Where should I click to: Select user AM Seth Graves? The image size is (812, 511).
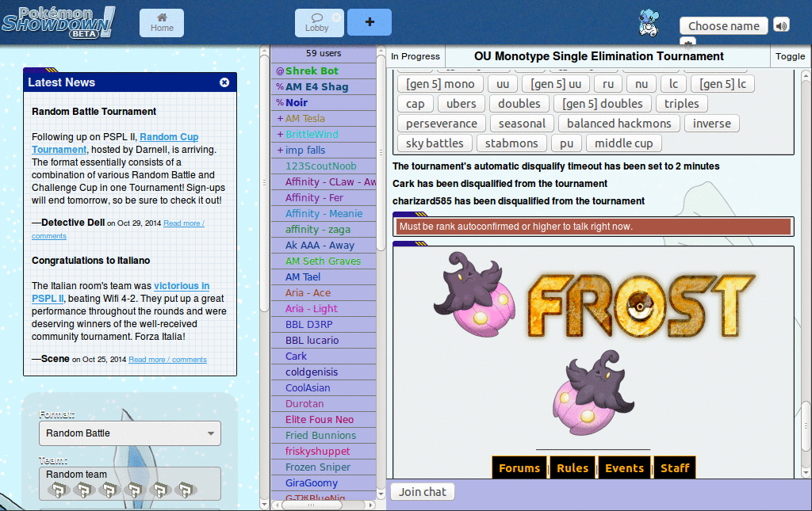[x=324, y=261]
